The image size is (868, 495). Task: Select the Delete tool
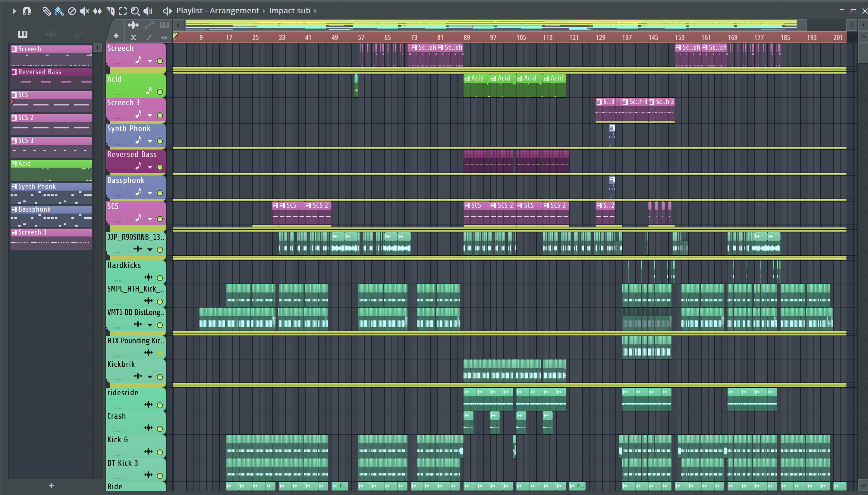point(72,11)
